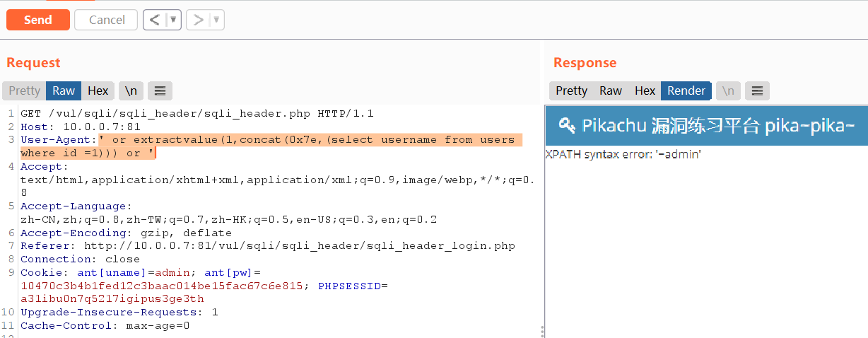
Task: Open the Response panel options menu icon
Action: (757, 91)
